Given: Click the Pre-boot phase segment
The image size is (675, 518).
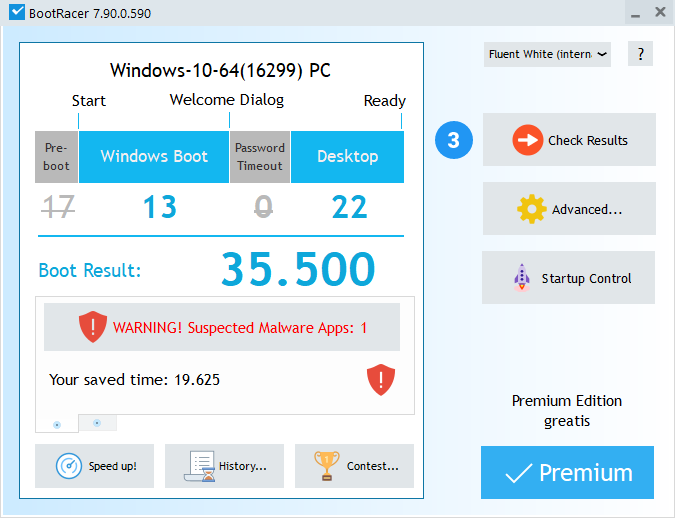Looking at the screenshot, I should [56, 156].
